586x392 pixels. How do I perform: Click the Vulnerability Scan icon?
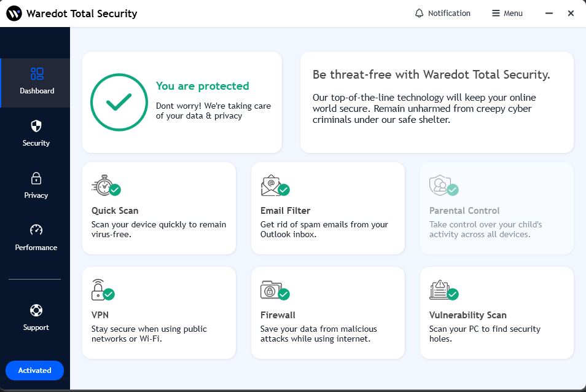pyautogui.click(x=440, y=289)
